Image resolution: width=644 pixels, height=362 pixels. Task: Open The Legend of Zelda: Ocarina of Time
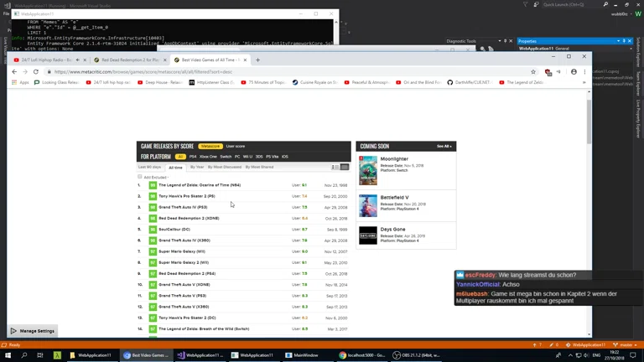(x=200, y=185)
